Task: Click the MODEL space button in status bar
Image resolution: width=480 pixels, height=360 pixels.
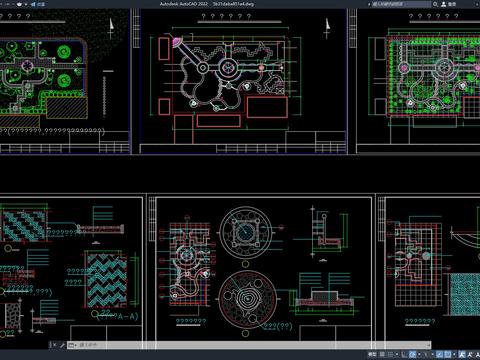Action: click(372, 354)
